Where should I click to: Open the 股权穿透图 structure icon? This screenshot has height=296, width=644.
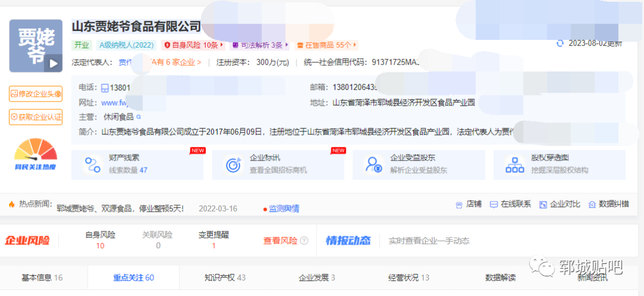515,165
